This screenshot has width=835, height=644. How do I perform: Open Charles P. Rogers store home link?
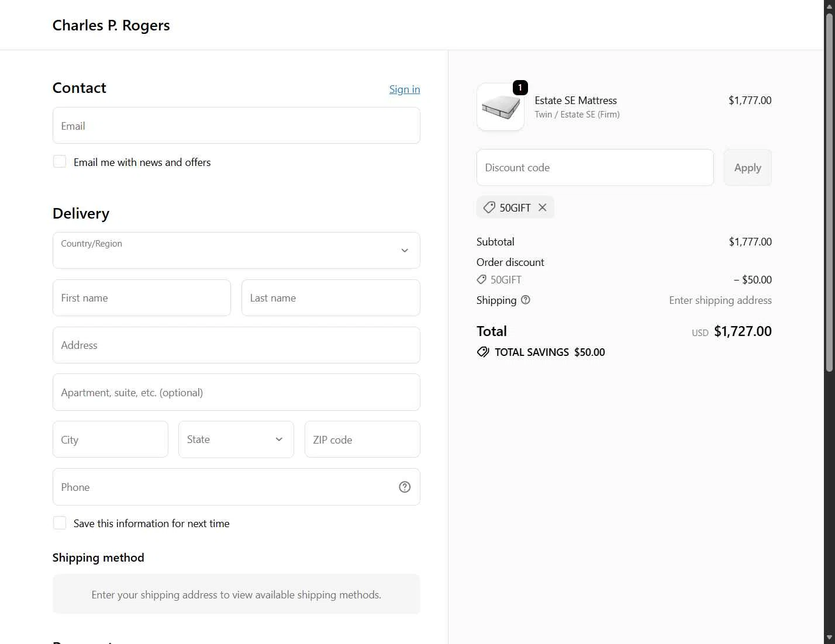[111, 25]
